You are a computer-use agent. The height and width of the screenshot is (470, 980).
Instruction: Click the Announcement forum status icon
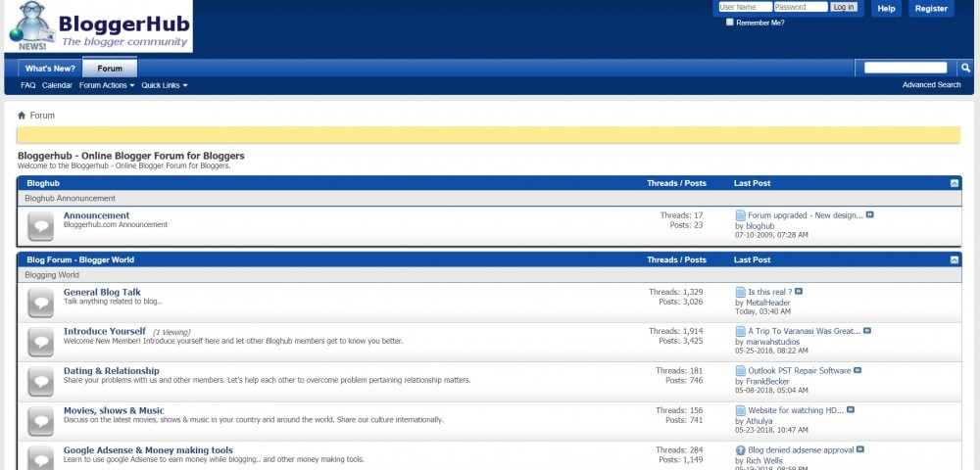point(40,226)
